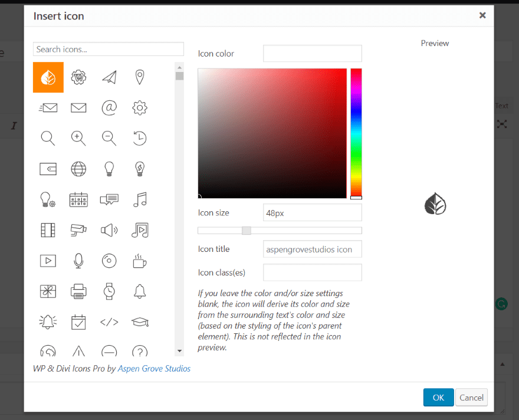This screenshot has height=420, width=519.
Task: Select the zoom-in magnifier icon
Action: click(78, 139)
